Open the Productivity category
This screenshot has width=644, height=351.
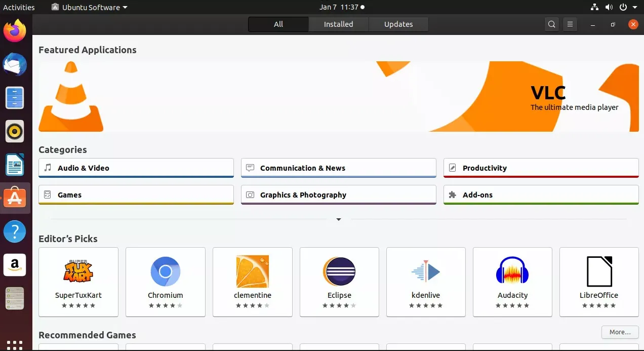point(541,168)
